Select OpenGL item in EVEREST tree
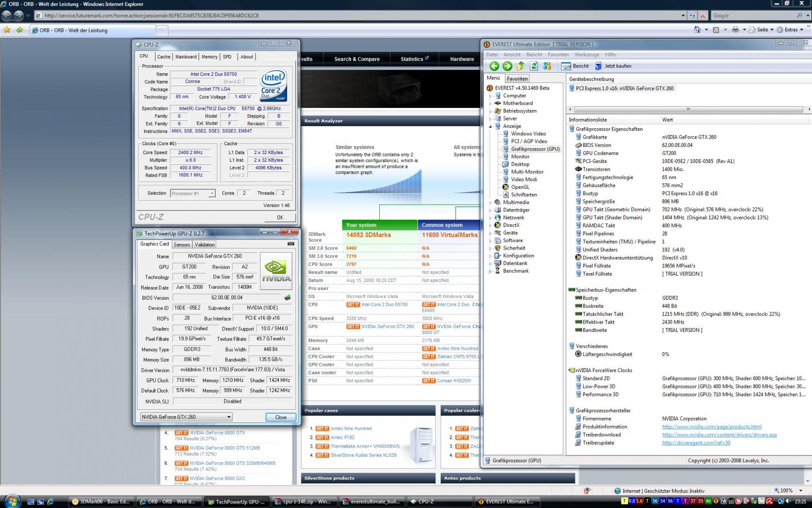This screenshot has width=812, height=508. [516, 187]
